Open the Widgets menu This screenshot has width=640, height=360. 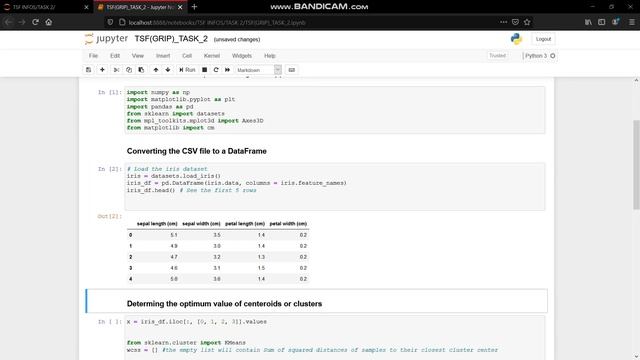(x=242, y=56)
